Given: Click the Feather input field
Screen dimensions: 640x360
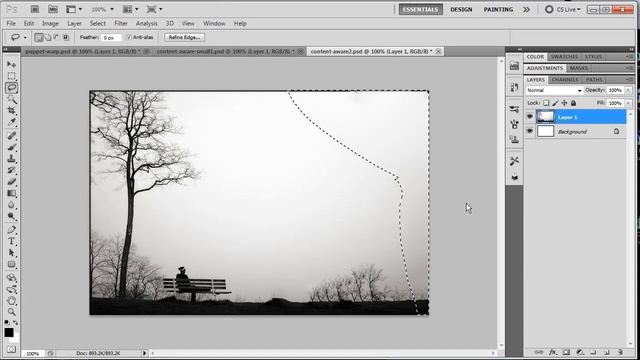Looking at the screenshot, I should (x=111, y=38).
